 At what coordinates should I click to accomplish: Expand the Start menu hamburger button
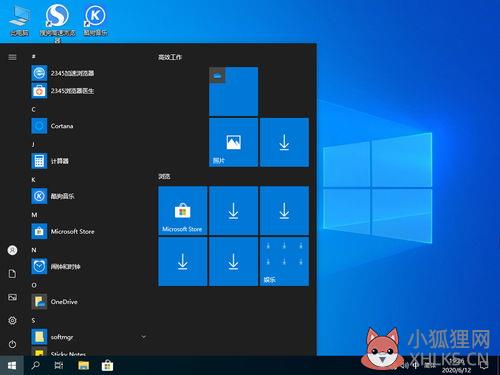[12, 57]
